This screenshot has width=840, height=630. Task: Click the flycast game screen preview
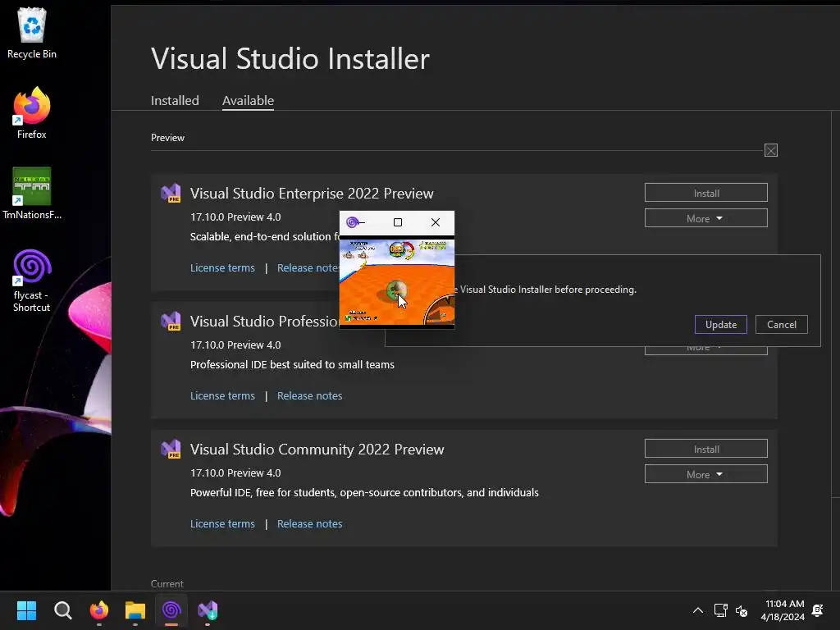pyautogui.click(x=397, y=281)
